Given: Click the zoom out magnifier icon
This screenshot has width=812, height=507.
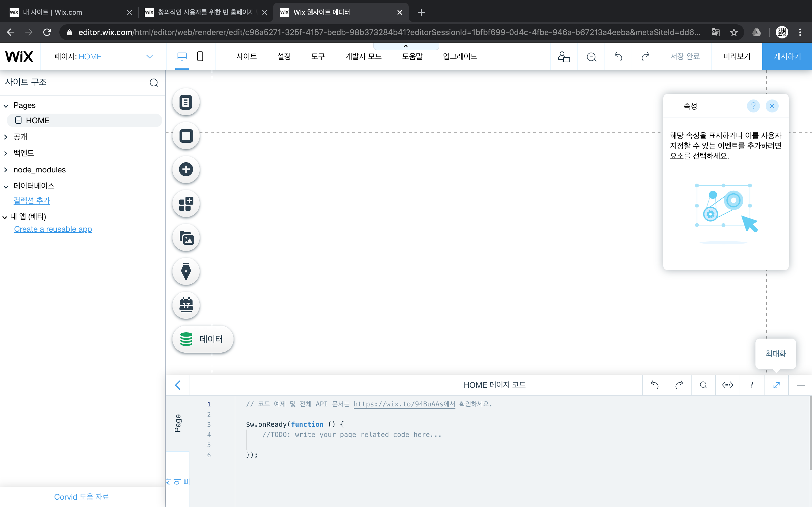Looking at the screenshot, I should 591,57.
